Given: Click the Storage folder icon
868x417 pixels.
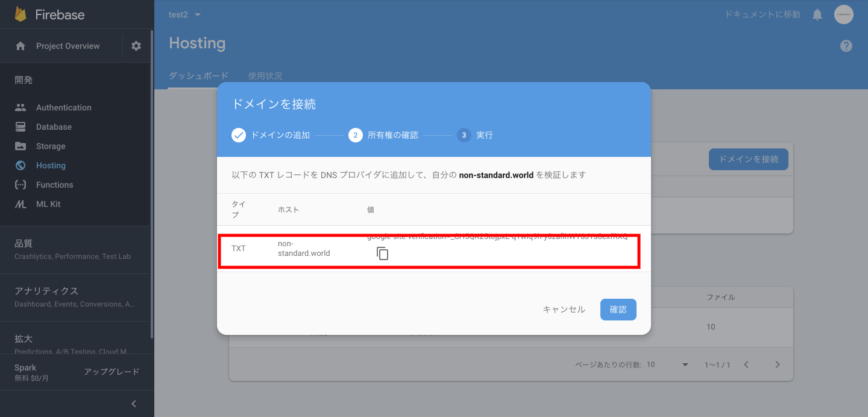Looking at the screenshot, I should pos(20,146).
